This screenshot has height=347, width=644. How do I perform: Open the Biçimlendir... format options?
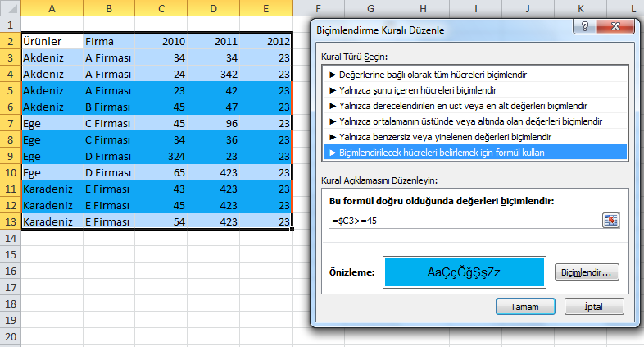tap(587, 272)
